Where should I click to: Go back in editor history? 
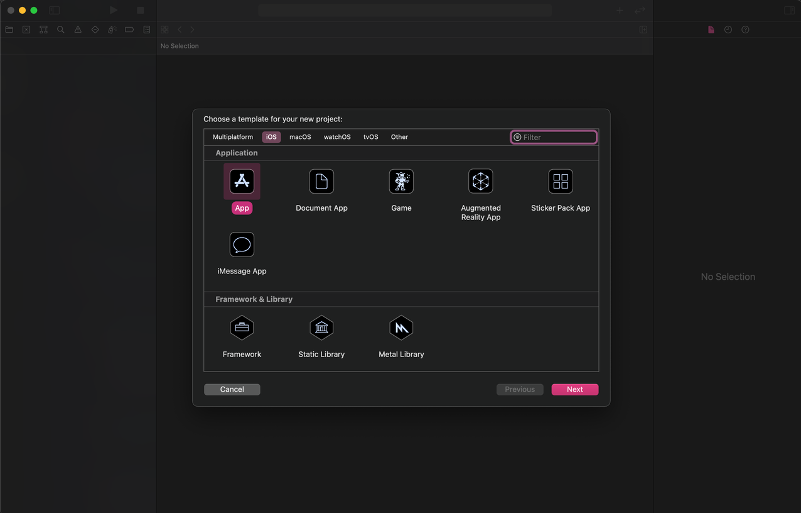[x=180, y=30]
